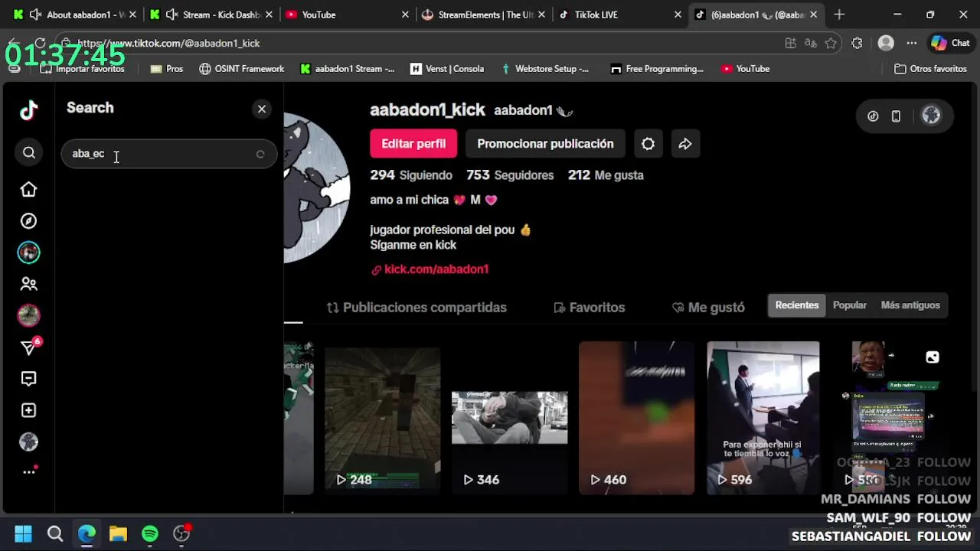Open browser settings three-dots menu

[x=912, y=44]
